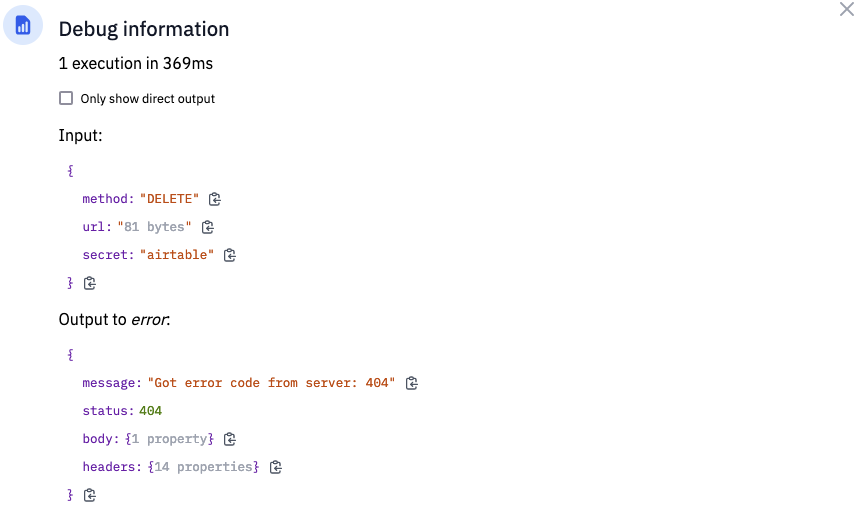Copy the url value to clipboard
855x507 pixels.
tap(208, 227)
